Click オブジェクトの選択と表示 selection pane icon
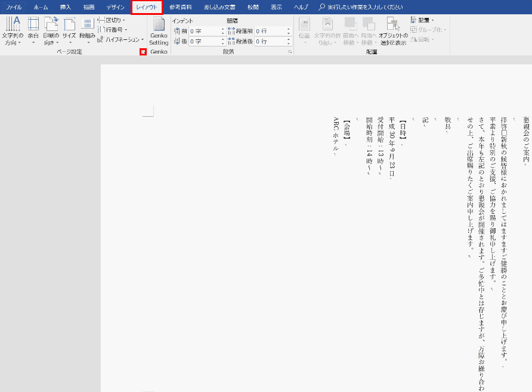The image size is (532, 392). click(392, 31)
